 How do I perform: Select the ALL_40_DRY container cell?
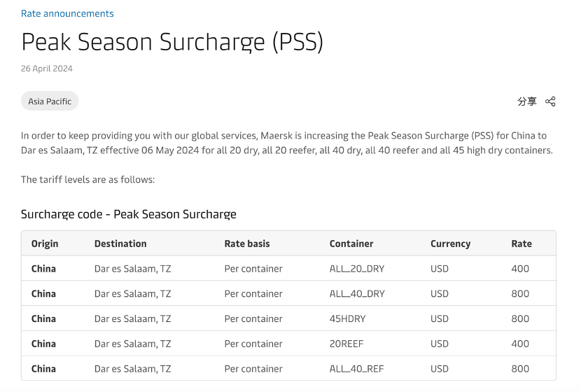pyautogui.click(x=357, y=294)
